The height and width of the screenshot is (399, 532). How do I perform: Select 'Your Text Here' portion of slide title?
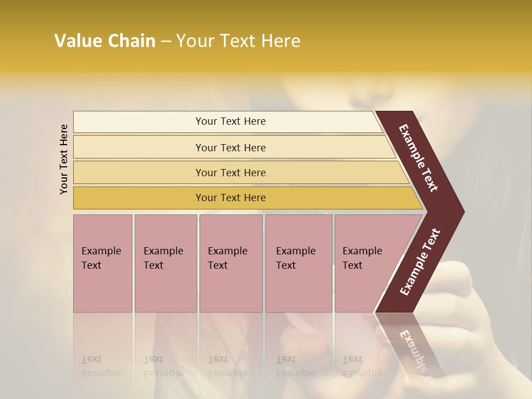coord(238,41)
